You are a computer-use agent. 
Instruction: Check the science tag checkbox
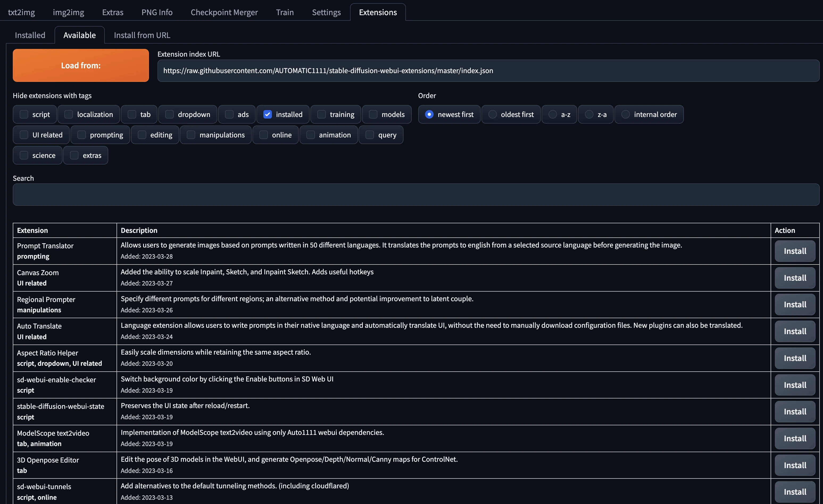click(x=24, y=155)
